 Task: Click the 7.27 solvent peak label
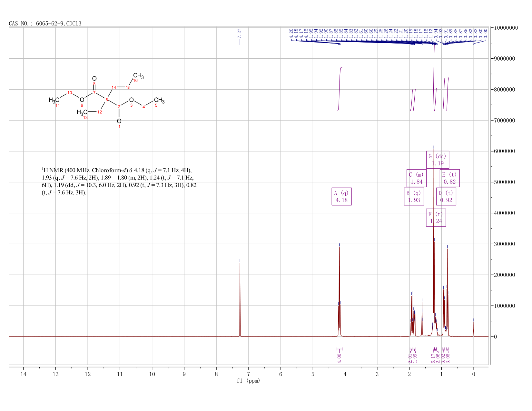[240, 34]
